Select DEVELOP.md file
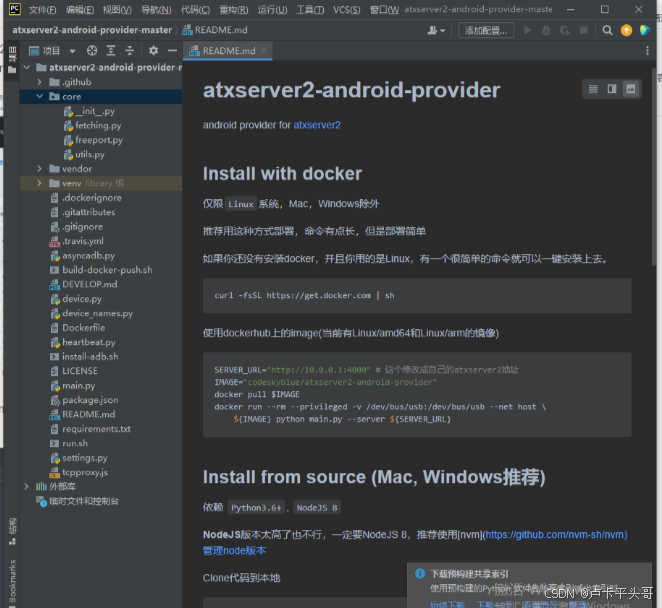662x608 pixels. (83, 284)
